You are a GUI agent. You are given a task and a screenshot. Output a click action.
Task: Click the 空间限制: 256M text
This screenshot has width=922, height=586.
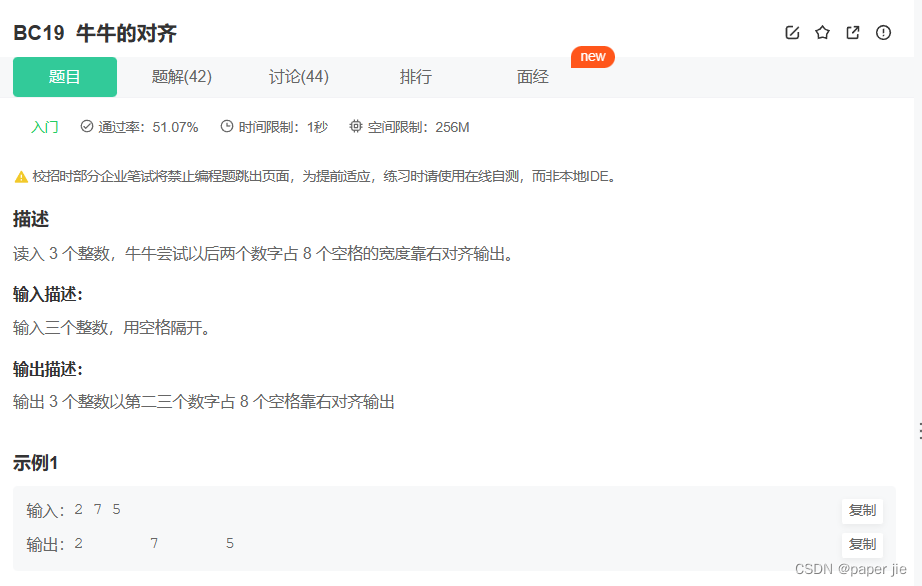418,127
